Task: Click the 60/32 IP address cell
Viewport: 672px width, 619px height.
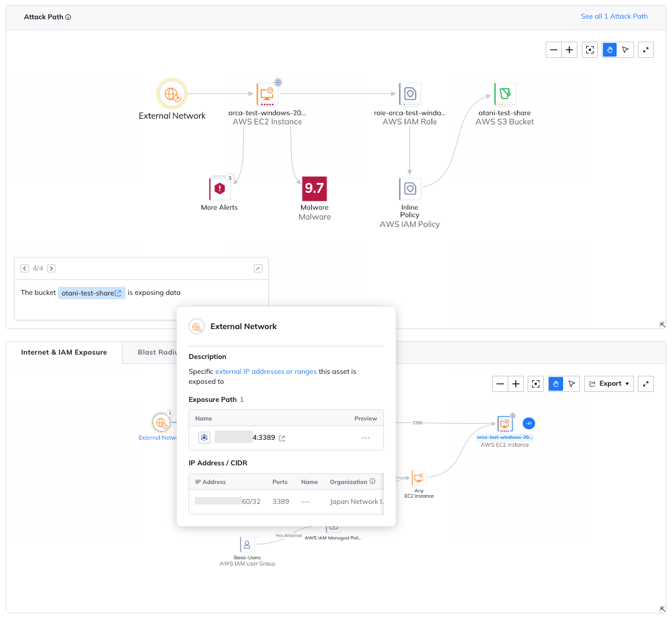Action: pos(228,501)
